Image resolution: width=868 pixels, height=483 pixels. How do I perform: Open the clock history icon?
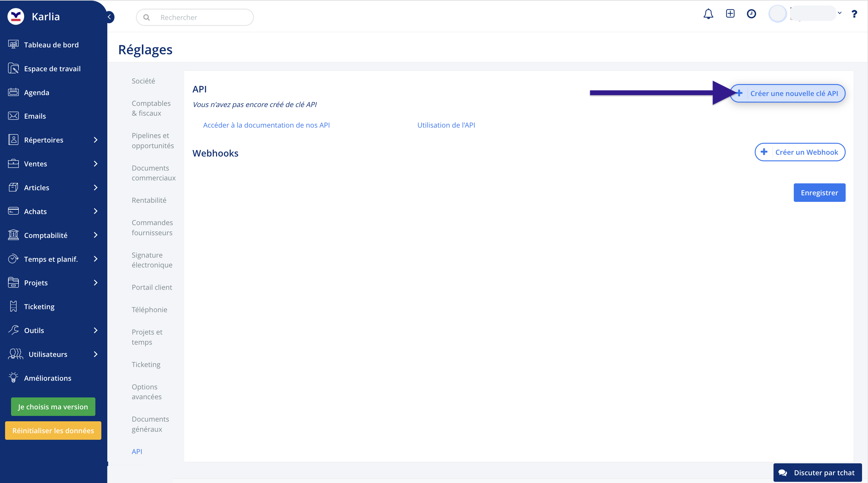(751, 14)
